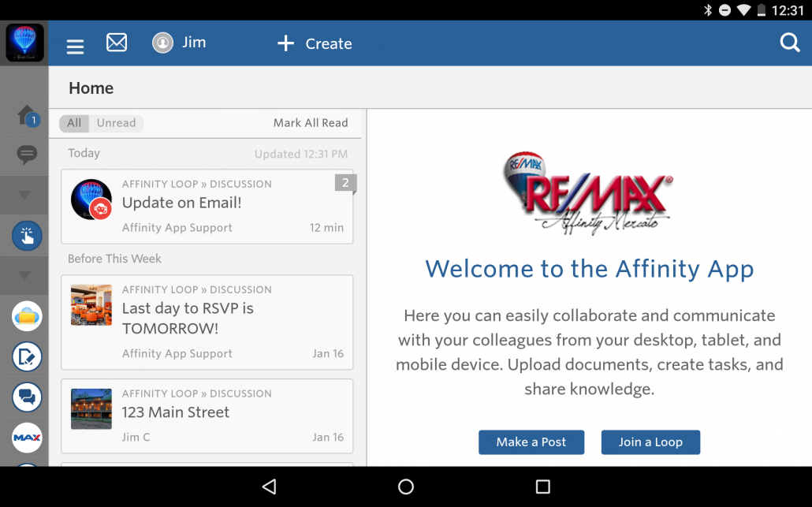Click Mark All Read
This screenshot has width=812, height=507.
tap(311, 123)
